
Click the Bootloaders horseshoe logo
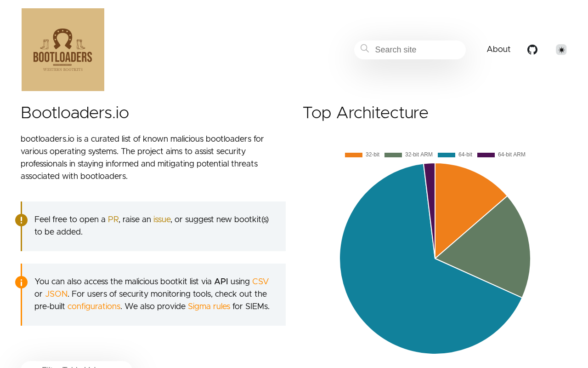[x=63, y=50]
